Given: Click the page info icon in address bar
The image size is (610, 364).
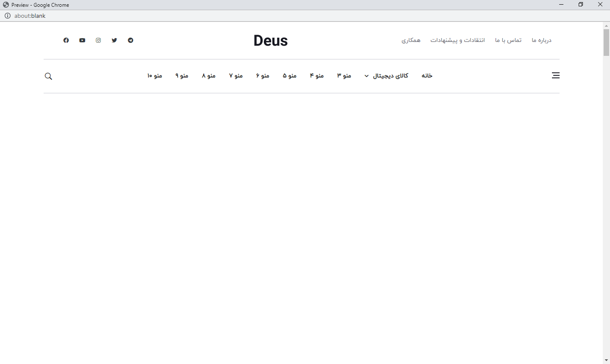Looking at the screenshot, I should click(7, 16).
